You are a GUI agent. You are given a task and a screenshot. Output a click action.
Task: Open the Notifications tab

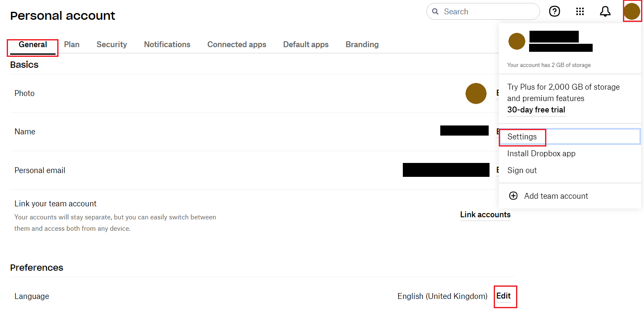pos(167,44)
